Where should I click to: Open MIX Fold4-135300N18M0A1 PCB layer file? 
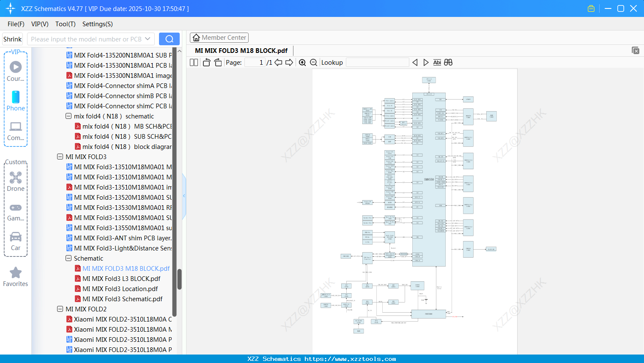pyautogui.click(x=119, y=65)
